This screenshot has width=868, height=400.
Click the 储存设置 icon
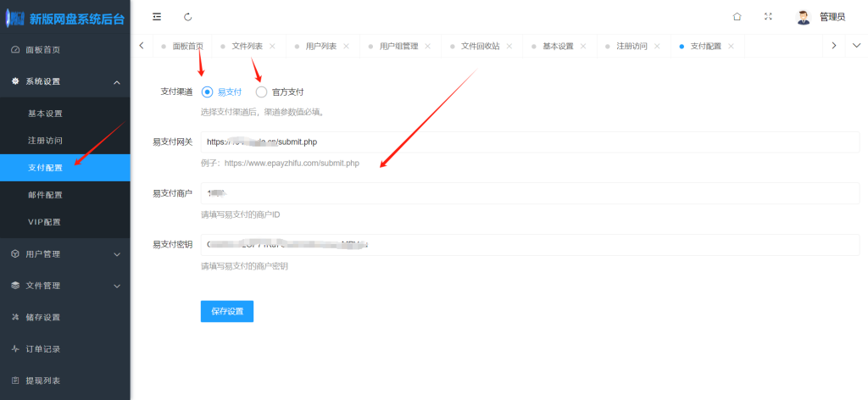15,317
